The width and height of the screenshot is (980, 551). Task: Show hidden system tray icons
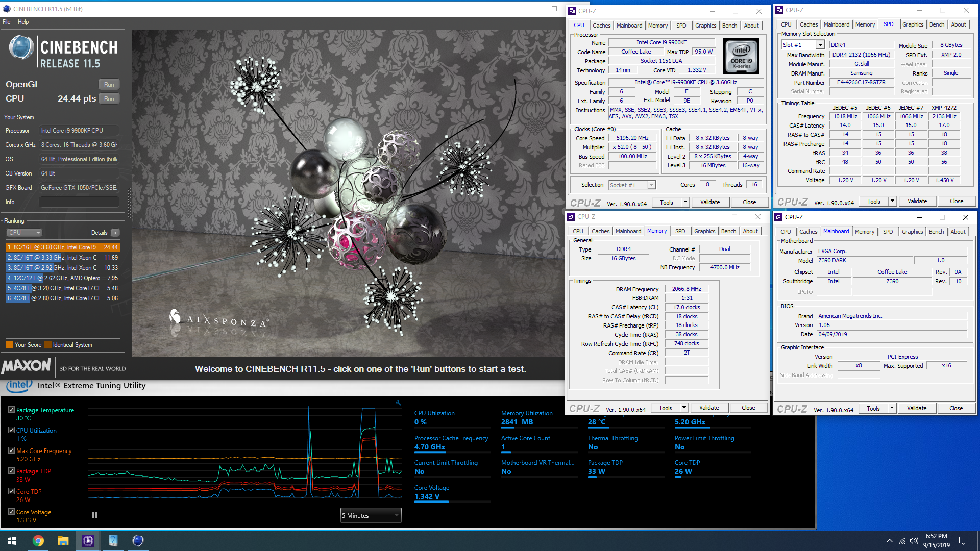pyautogui.click(x=890, y=541)
